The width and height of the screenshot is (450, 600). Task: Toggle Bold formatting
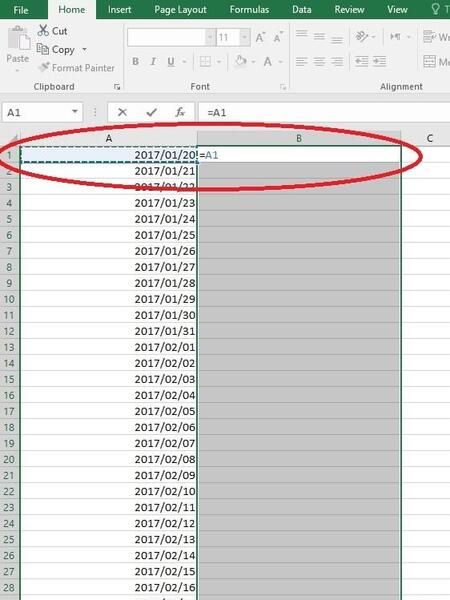pyautogui.click(x=135, y=61)
